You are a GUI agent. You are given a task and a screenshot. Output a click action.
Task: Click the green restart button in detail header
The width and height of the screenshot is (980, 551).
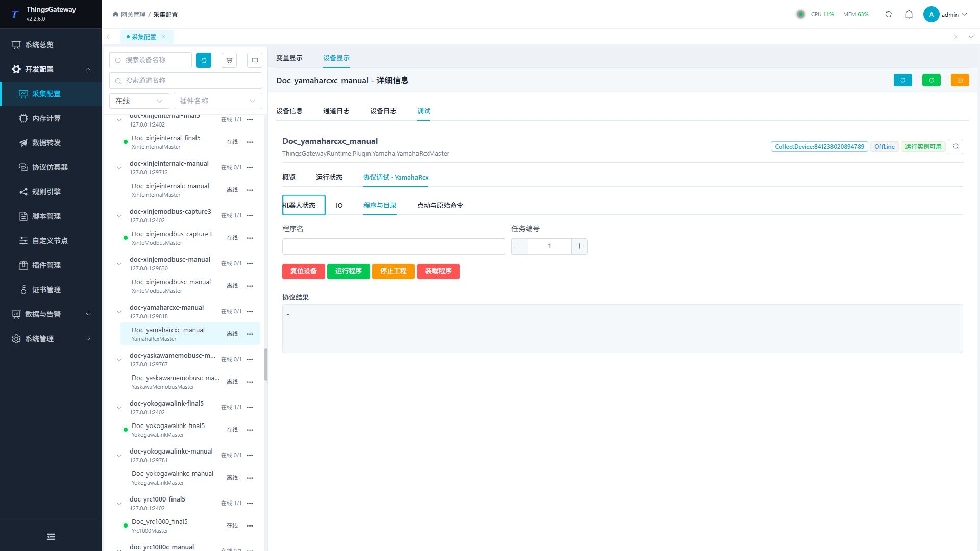coord(932,80)
